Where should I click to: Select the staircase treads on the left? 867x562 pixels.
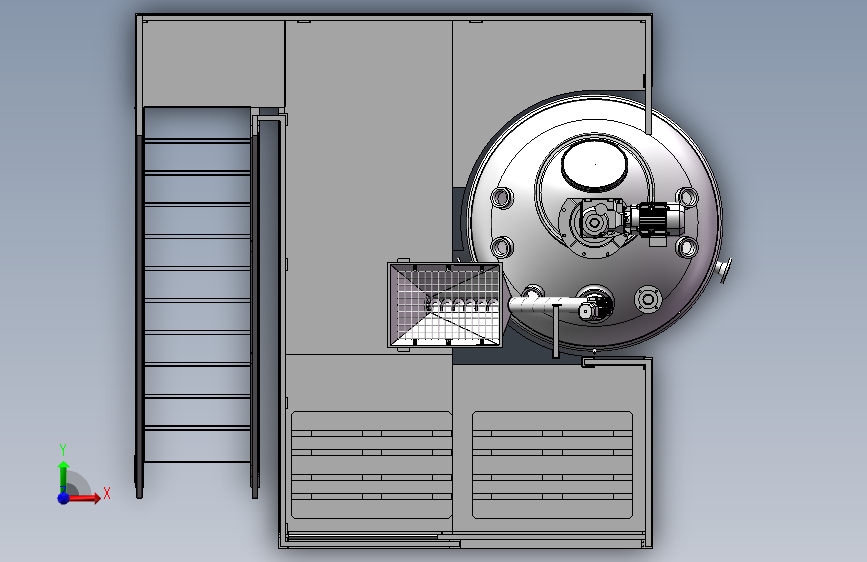(x=197, y=285)
